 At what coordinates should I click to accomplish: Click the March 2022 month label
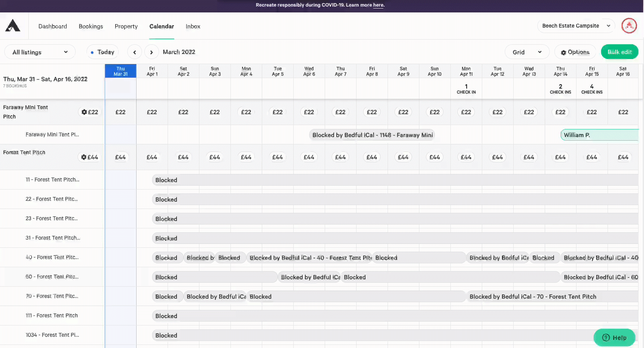(179, 52)
